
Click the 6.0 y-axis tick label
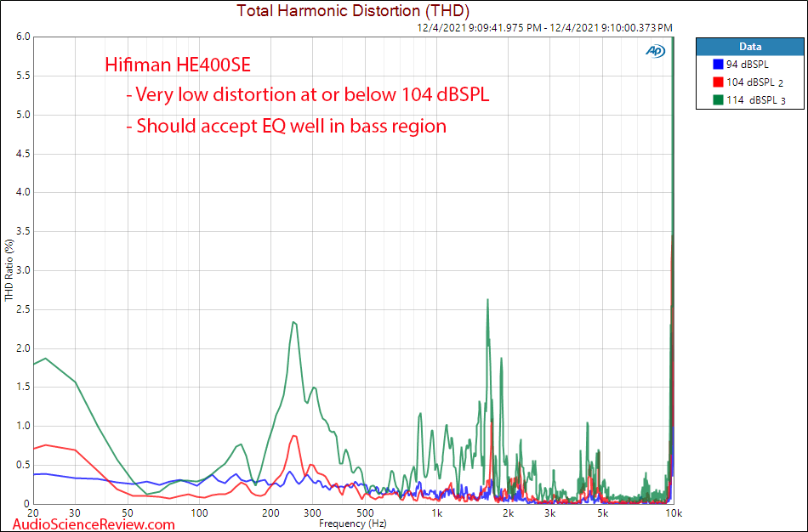[24, 37]
